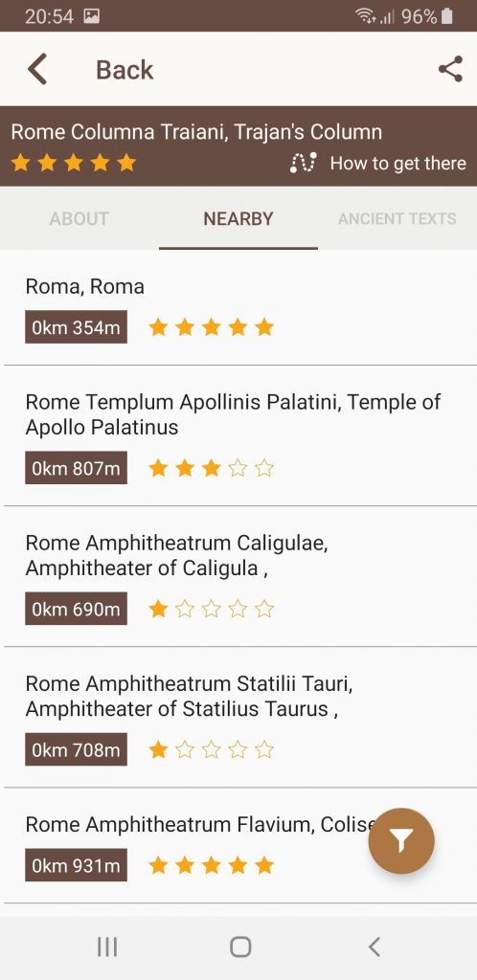Tap Android recent apps icon

pos(107,947)
